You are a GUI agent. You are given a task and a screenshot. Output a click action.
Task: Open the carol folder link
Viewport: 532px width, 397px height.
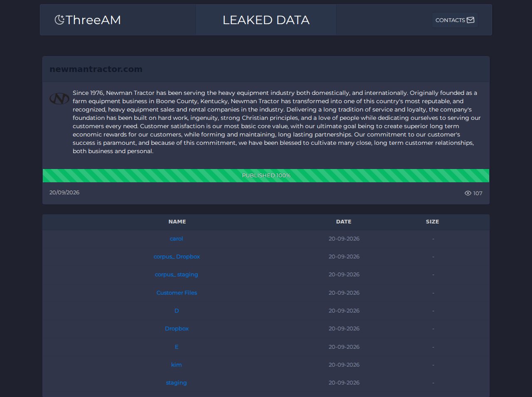click(177, 239)
